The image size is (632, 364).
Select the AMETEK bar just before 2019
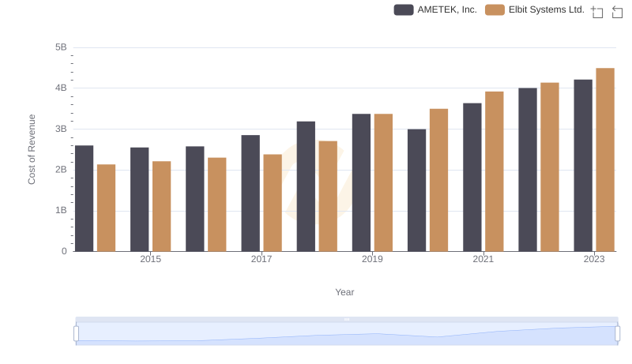click(362, 183)
